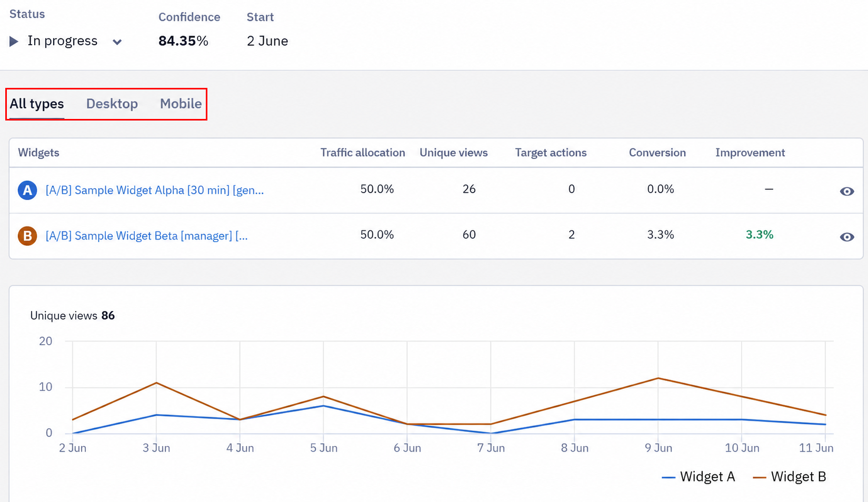
Task: Toggle Widget A series in chart legend
Action: (698, 477)
